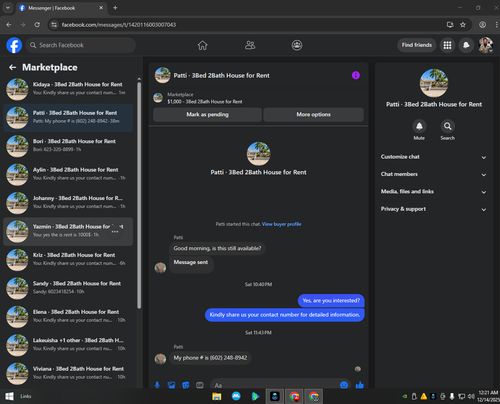This screenshot has width=500, height=404.
Task: Send a thumbs-up like
Action: (x=360, y=385)
